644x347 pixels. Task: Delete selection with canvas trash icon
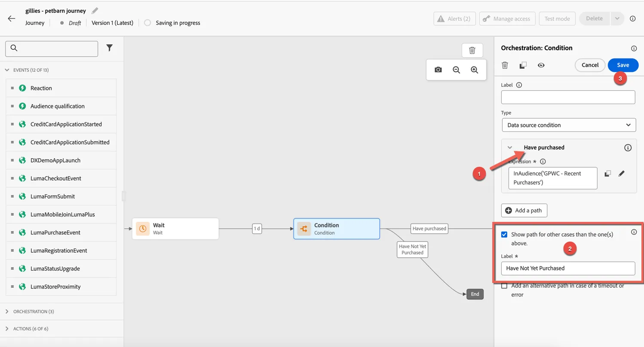pos(472,50)
